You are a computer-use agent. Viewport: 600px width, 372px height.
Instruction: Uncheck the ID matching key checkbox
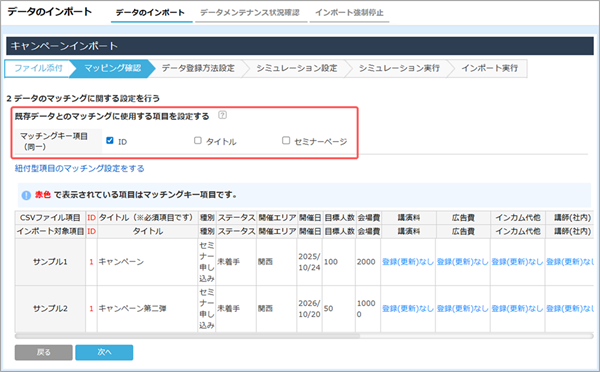(x=110, y=140)
